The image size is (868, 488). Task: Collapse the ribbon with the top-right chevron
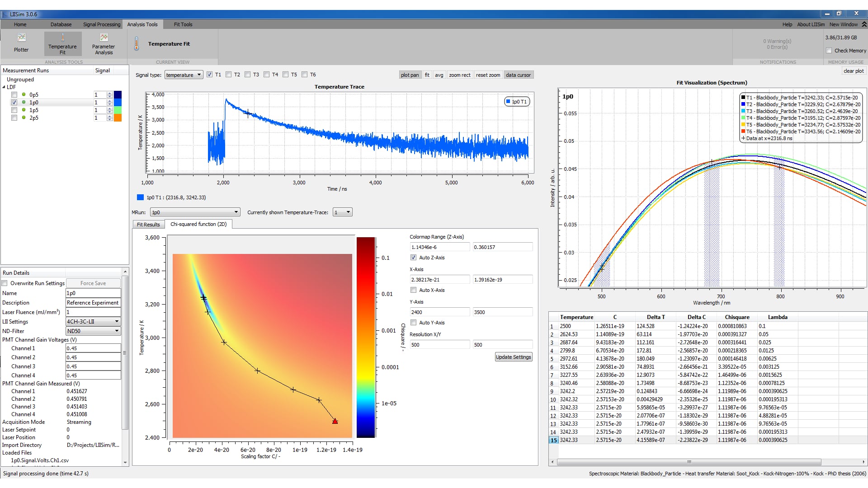pos(864,24)
